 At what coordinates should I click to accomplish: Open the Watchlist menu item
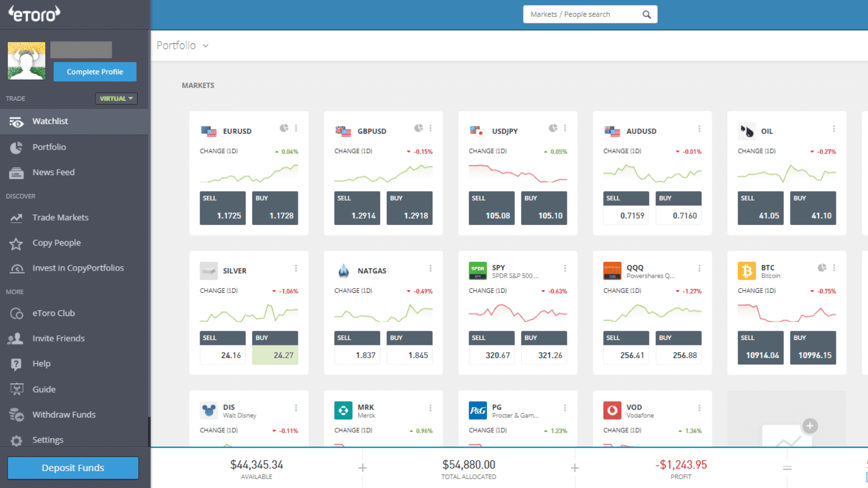click(x=74, y=121)
